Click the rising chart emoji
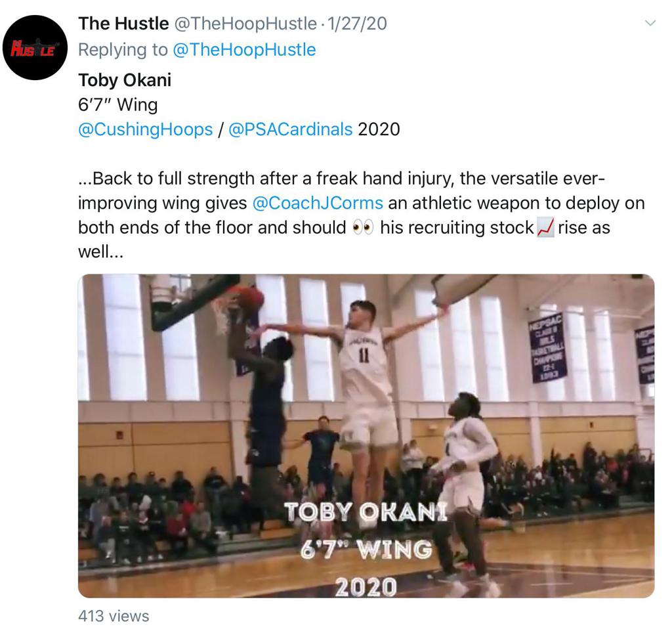The image size is (672, 631). pos(545,227)
